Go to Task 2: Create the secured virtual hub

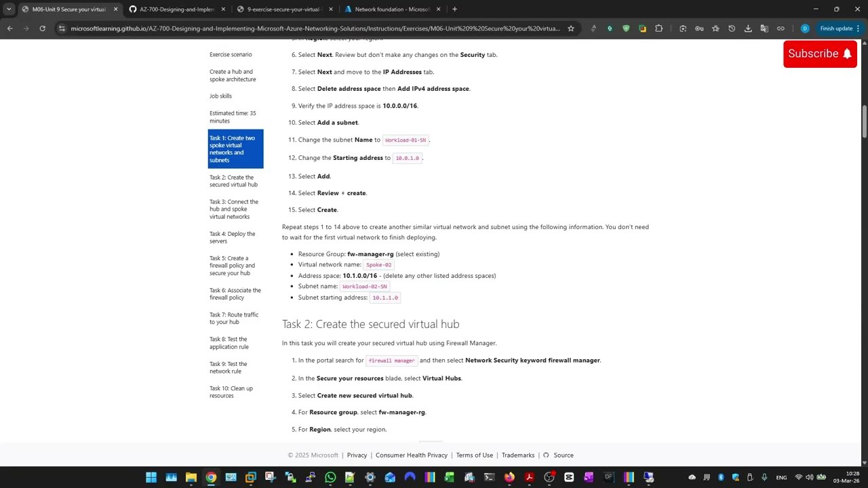(x=233, y=181)
